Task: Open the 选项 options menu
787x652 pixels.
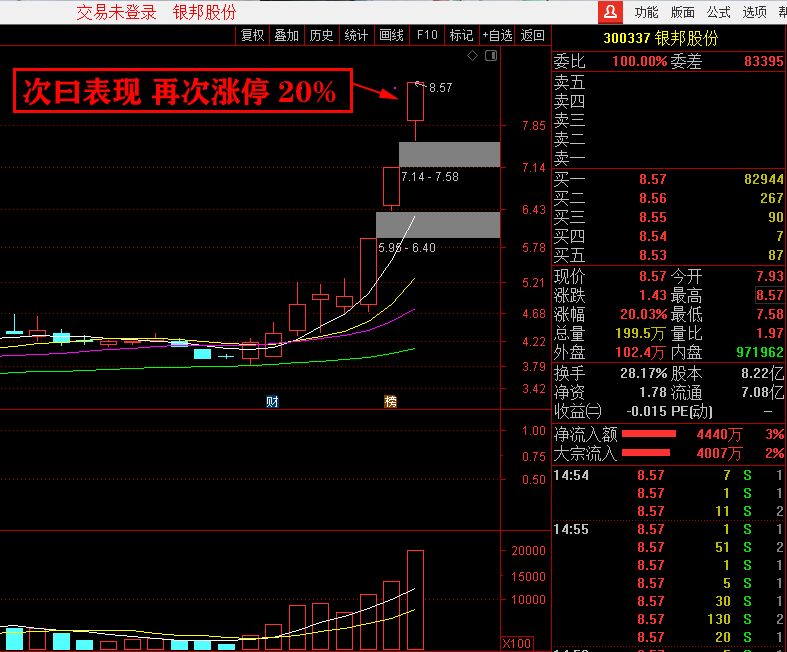Action: pyautogui.click(x=754, y=12)
